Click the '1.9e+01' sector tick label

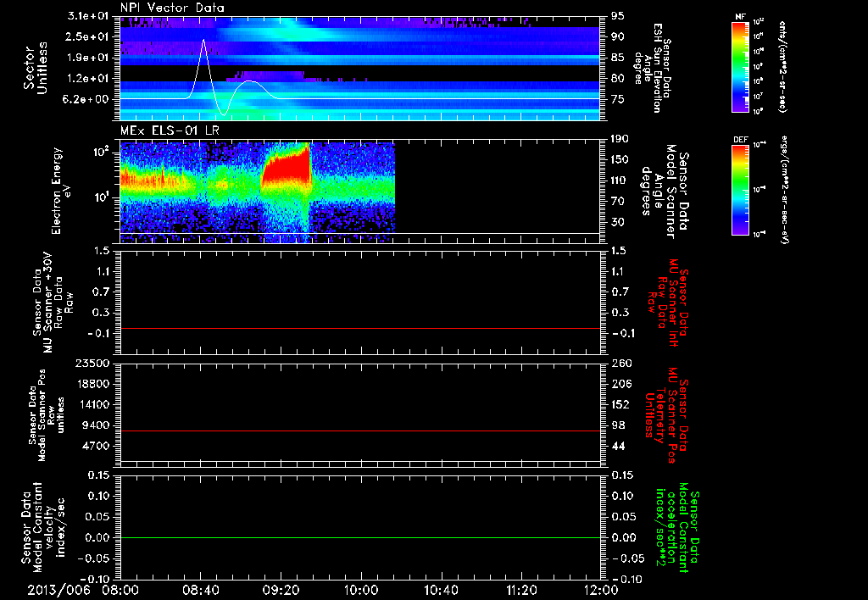(x=87, y=58)
